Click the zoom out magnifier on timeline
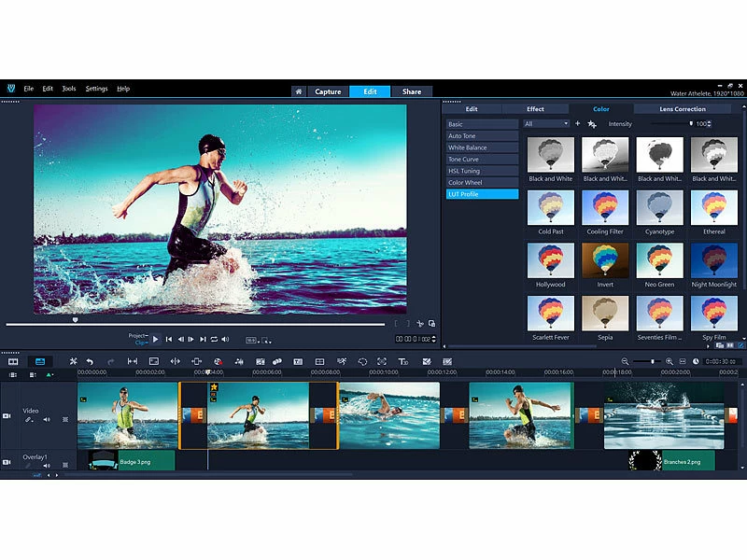Viewport: 747px width, 560px height. (x=626, y=361)
